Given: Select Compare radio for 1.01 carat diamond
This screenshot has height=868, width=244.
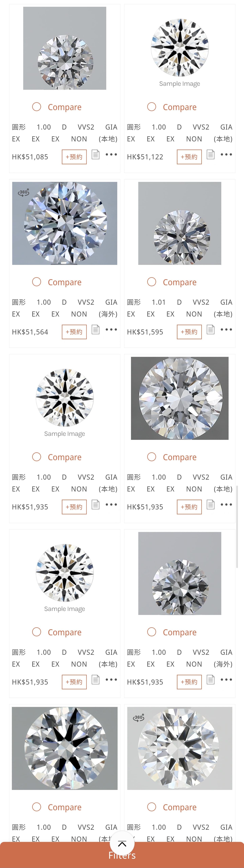Looking at the screenshot, I should pos(152,282).
